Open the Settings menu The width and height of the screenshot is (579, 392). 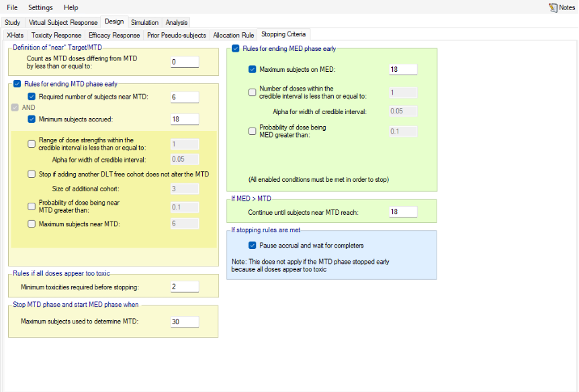pos(40,7)
